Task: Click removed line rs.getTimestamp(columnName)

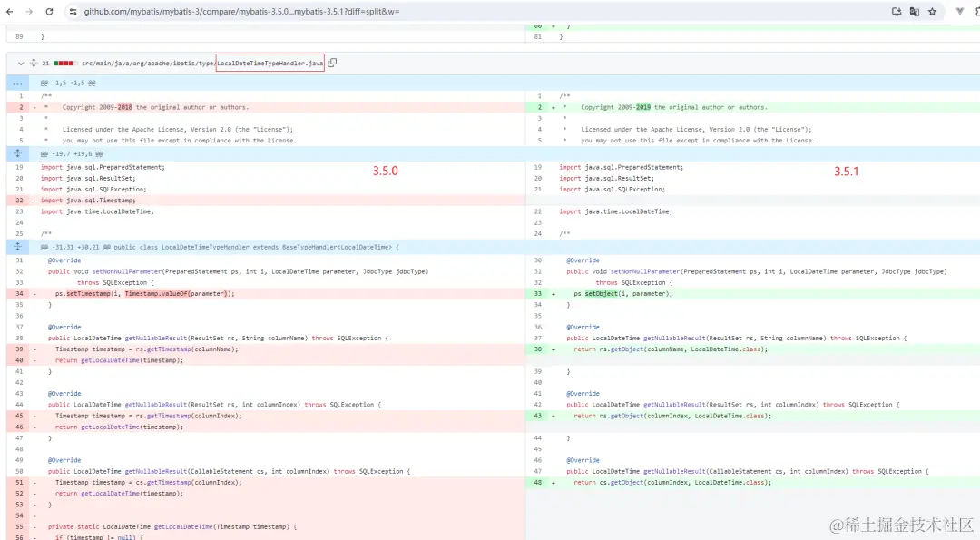Action: [x=266, y=349]
